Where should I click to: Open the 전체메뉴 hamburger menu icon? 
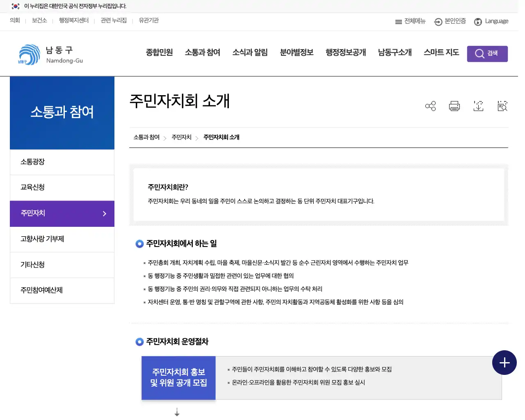pos(398,21)
